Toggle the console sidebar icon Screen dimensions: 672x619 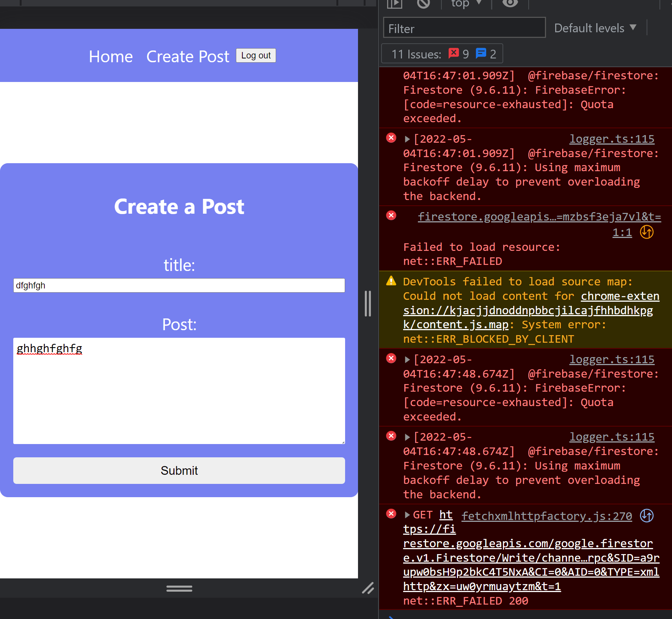pos(394,4)
